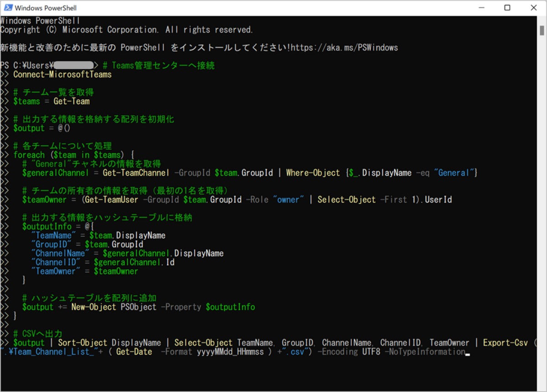547x392 pixels.
Task: Minimize the Windows PowerShell window
Action: click(x=482, y=8)
